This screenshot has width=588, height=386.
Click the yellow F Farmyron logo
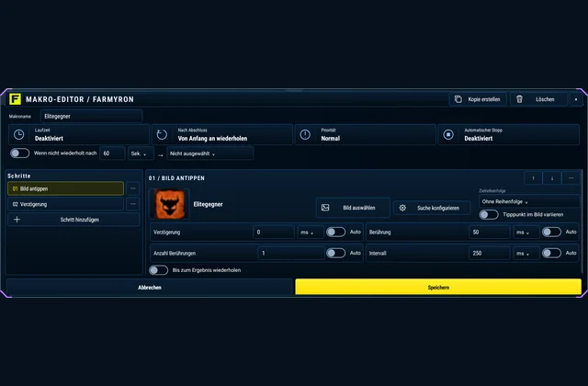pos(15,99)
